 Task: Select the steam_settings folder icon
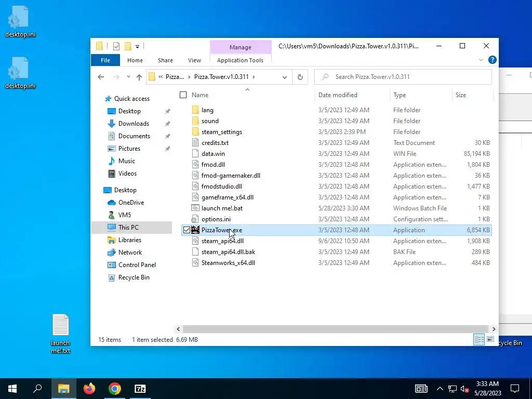coord(195,131)
